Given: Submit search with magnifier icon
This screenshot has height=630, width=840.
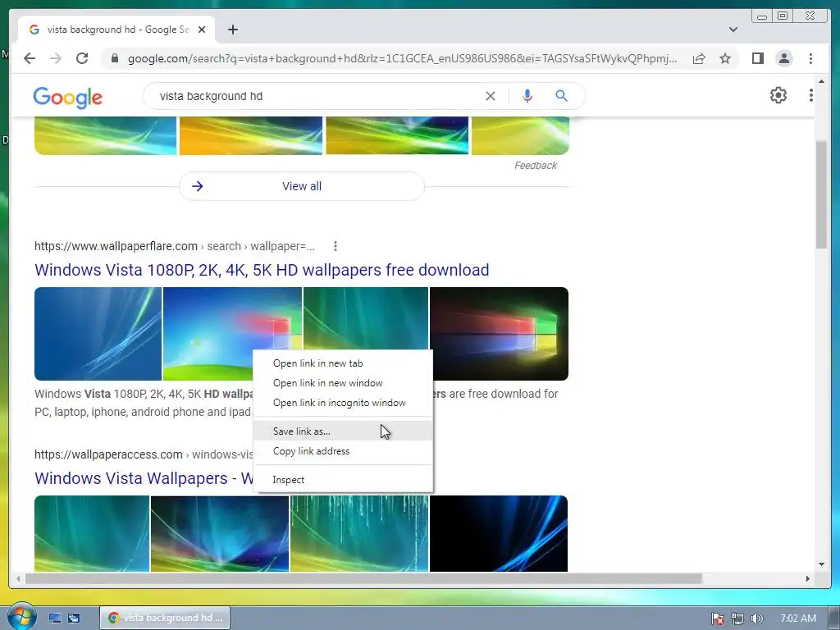Looking at the screenshot, I should point(561,96).
